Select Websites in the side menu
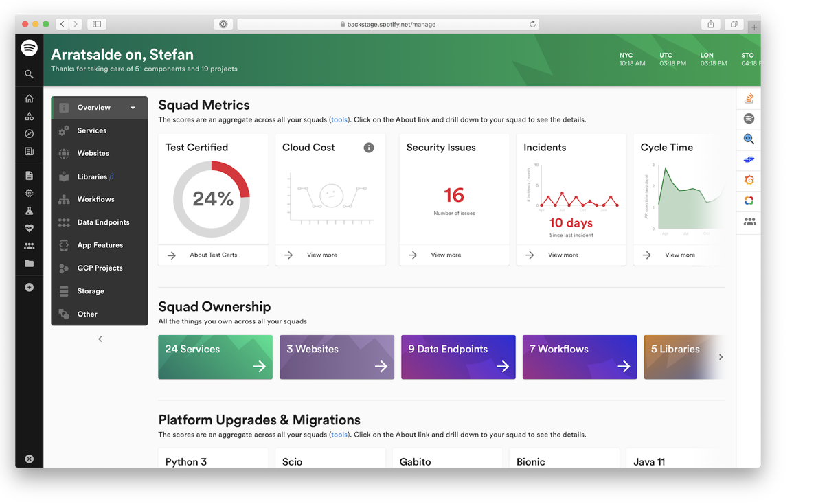 click(x=100, y=153)
